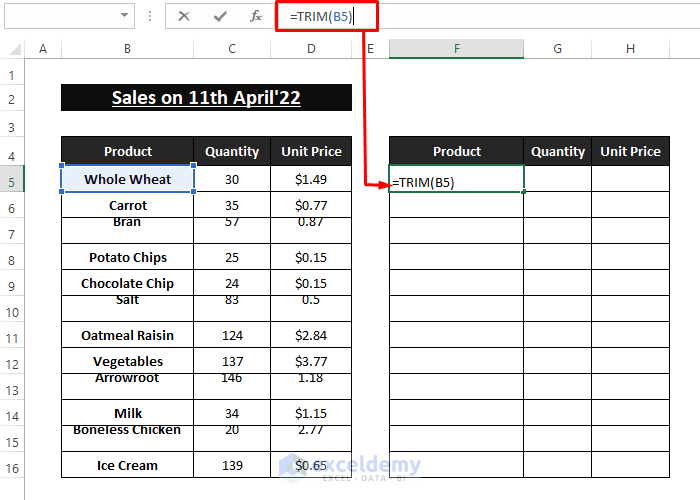Viewport: 700px width, 500px height.
Task: Click the Oatmeal Raisin product cell
Action: [127, 336]
